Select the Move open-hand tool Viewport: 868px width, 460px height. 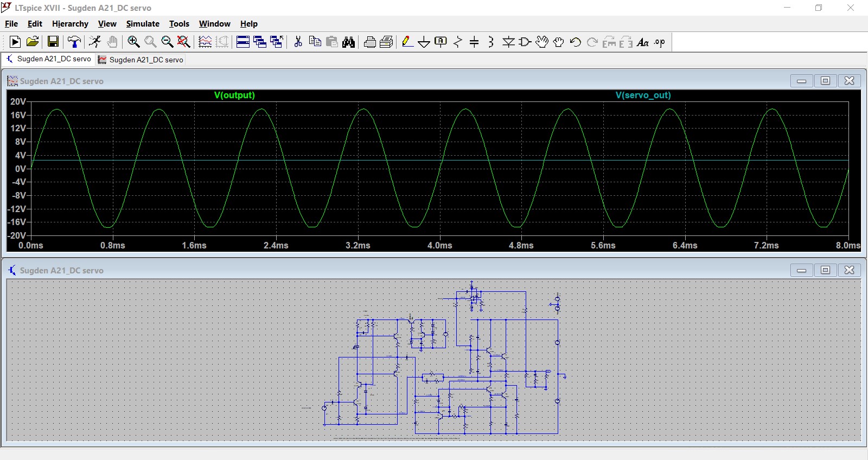[x=542, y=42]
